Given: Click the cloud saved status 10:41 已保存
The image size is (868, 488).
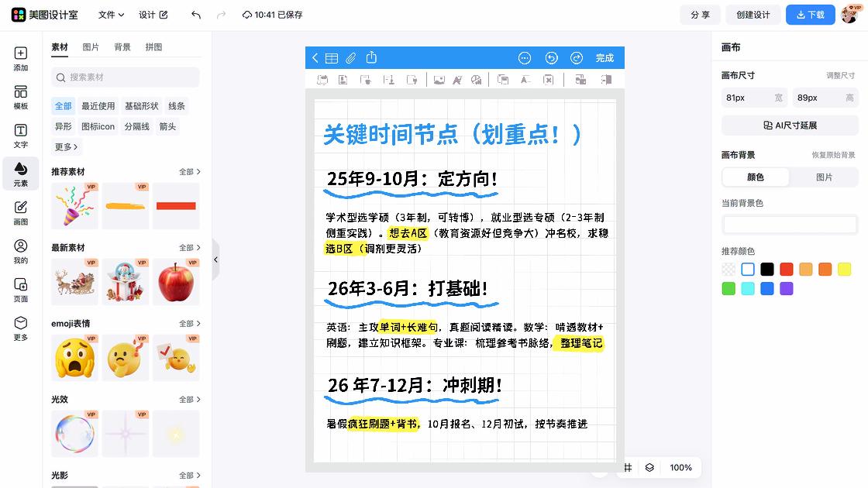Looking at the screenshot, I should tap(273, 15).
